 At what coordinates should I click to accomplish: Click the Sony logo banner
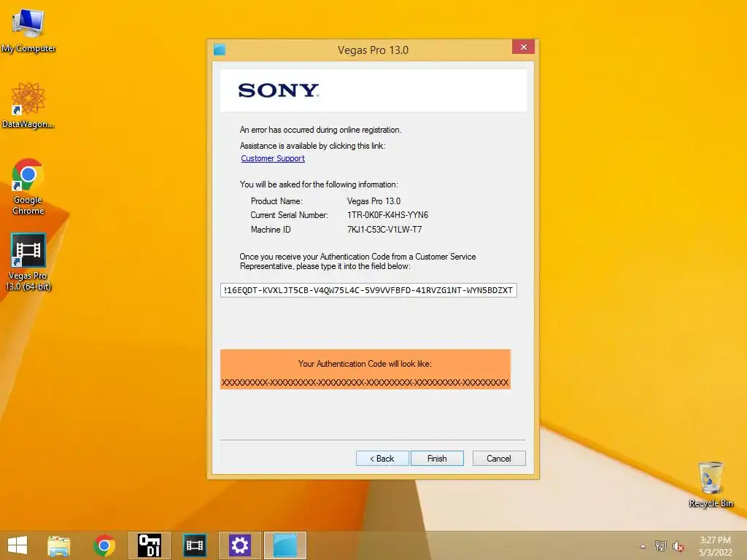click(x=373, y=90)
